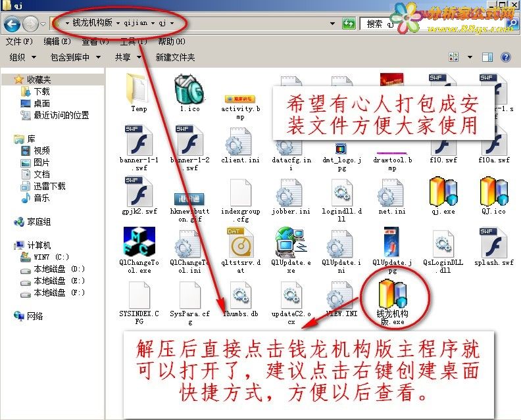Change the view layout icon
The height and width of the screenshot is (420, 521).
453,57
